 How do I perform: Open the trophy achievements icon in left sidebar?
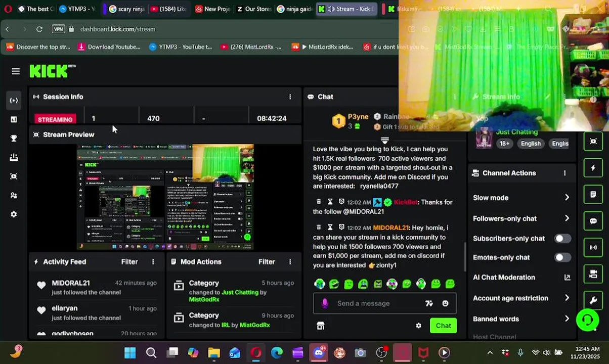(14, 139)
